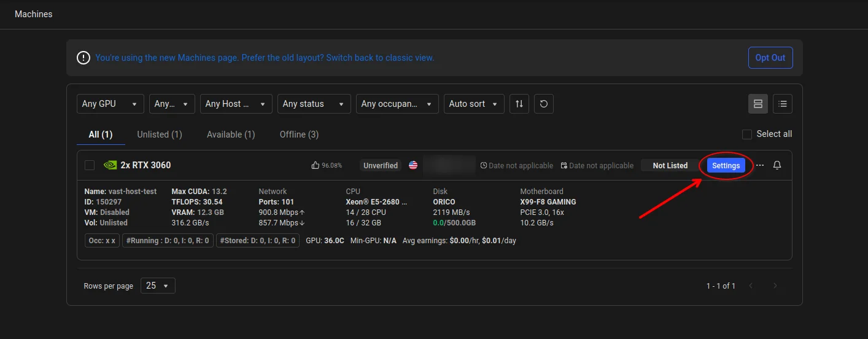Click the Name: vast-host-test text
868x339 pixels.
pyautogui.click(x=120, y=191)
